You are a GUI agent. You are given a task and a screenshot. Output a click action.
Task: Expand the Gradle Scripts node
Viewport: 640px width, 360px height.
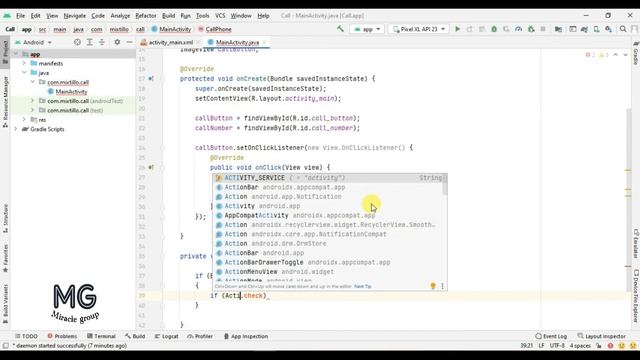pyautogui.click(x=16, y=129)
